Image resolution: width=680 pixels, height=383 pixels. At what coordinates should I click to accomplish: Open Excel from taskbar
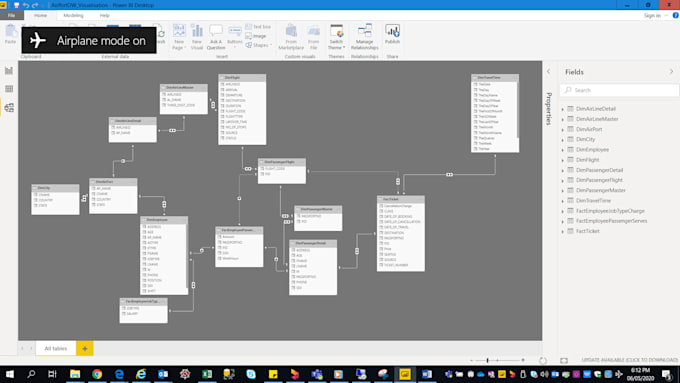tap(207, 374)
